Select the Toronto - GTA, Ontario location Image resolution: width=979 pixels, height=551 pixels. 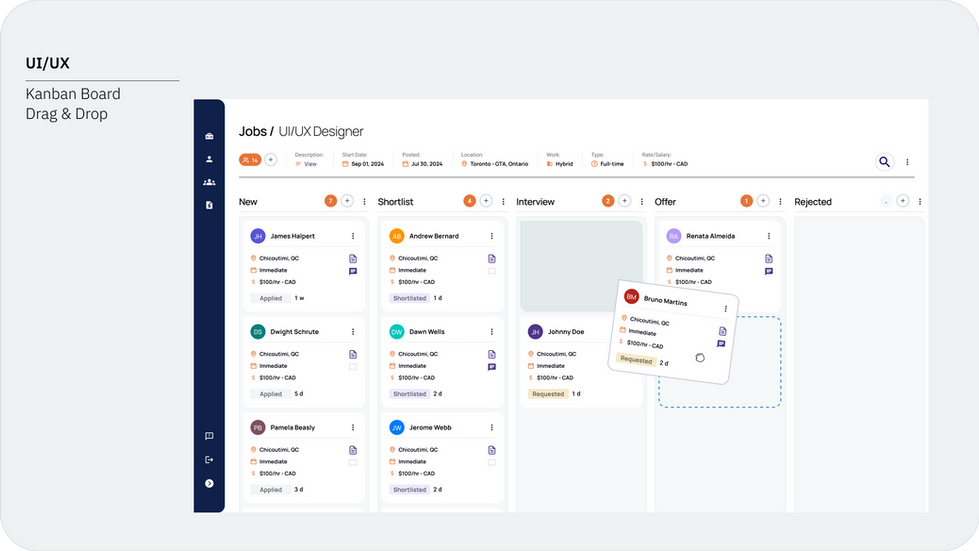pos(499,164)
